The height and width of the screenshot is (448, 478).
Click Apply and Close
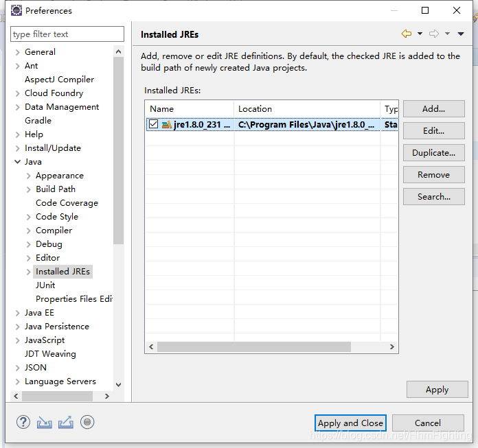click(x=350, y=423)
